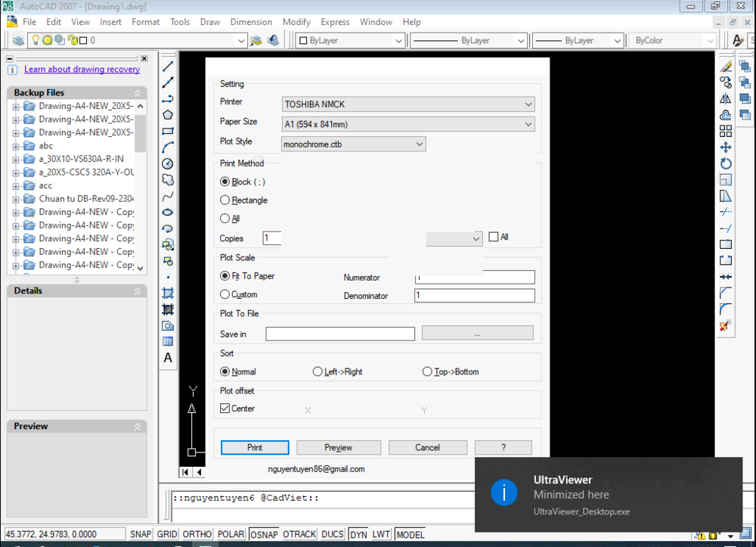
Task: Click the Print button
Action: pos(255,448)
